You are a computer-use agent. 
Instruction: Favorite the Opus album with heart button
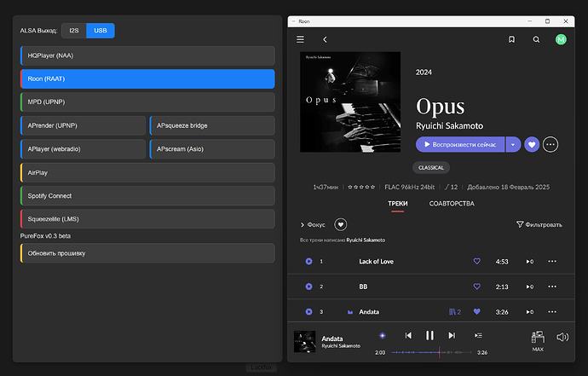pyautogui.click(x=532, y=144)
